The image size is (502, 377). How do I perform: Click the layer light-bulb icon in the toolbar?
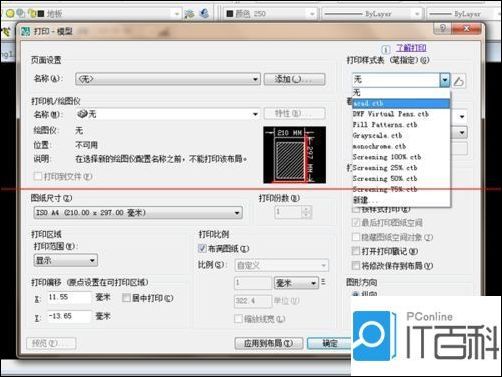coord(10,13)
